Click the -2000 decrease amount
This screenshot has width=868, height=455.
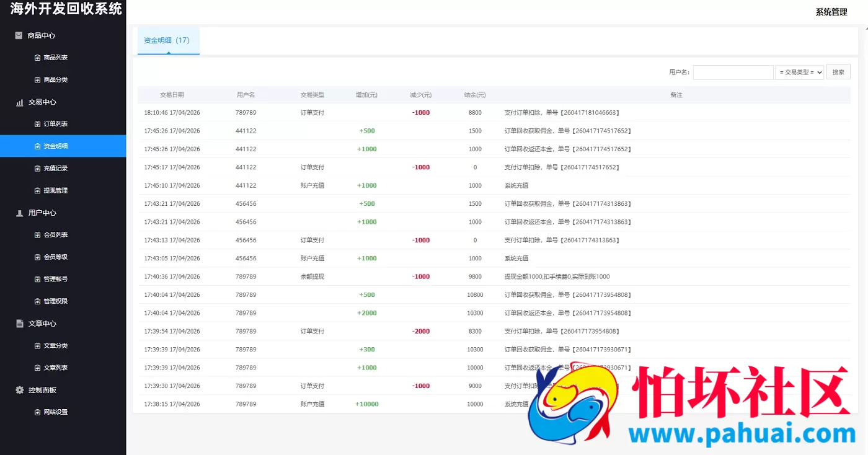coord(421,331)
